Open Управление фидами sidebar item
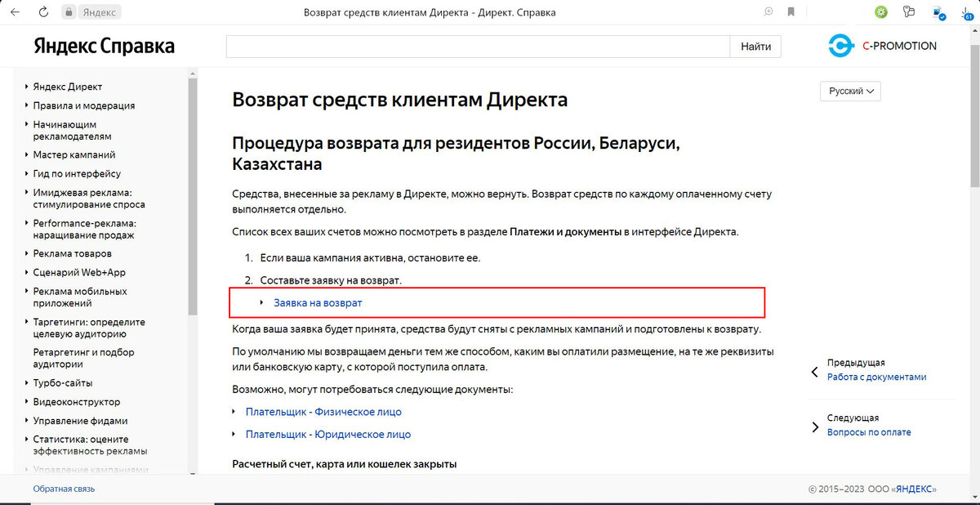 pyautogui.click(x=80, y=421)
